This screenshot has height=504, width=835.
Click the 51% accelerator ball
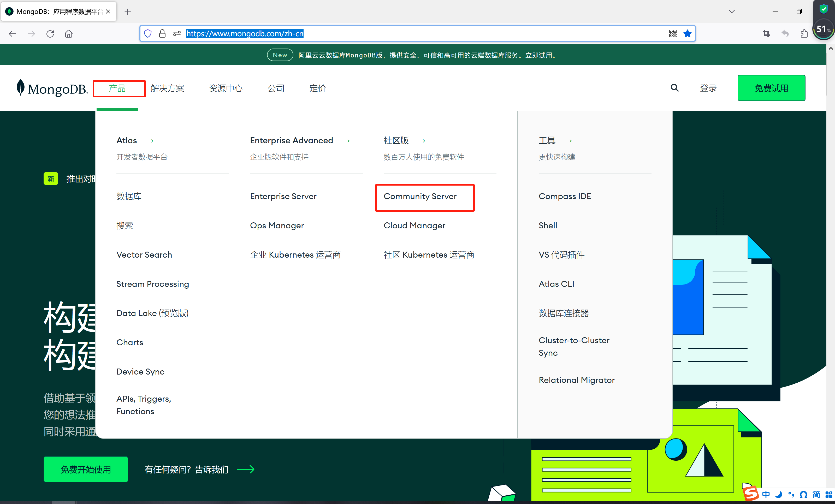(x=824, y=30)
